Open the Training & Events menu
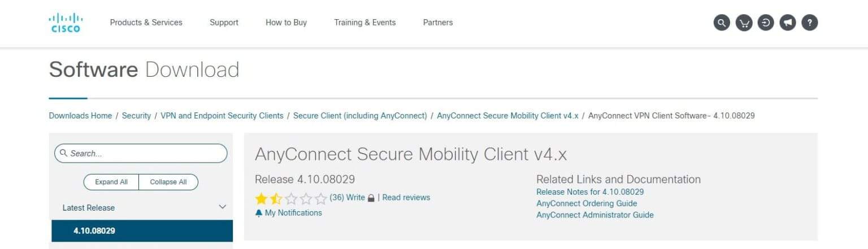This screenshot has width=868, height=249. tap(364, 23)
